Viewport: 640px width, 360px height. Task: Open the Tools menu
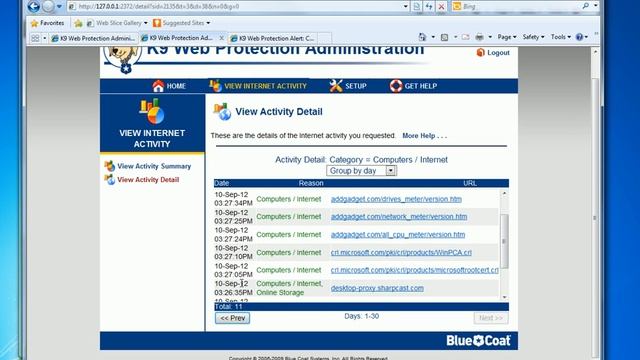coord(561,37)
